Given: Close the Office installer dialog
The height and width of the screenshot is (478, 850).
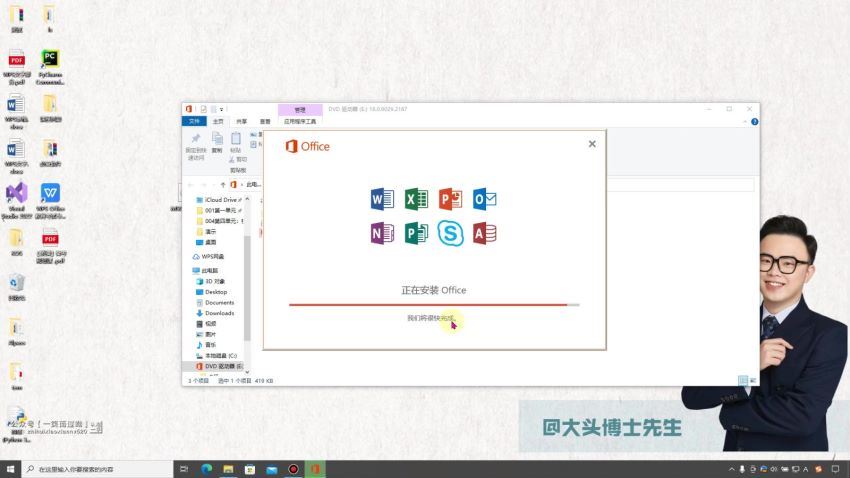Looking at the screenshot, I should click(592, 144).
